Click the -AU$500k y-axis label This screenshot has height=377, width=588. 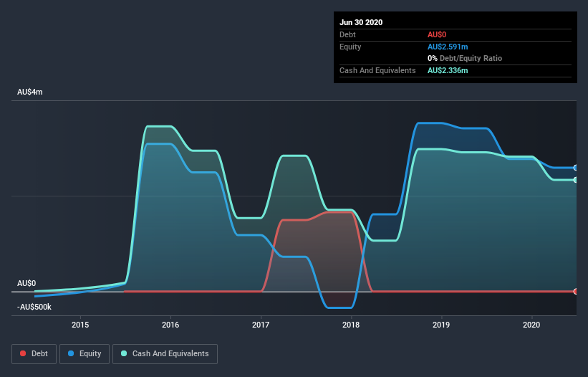(x=34, y=307)
